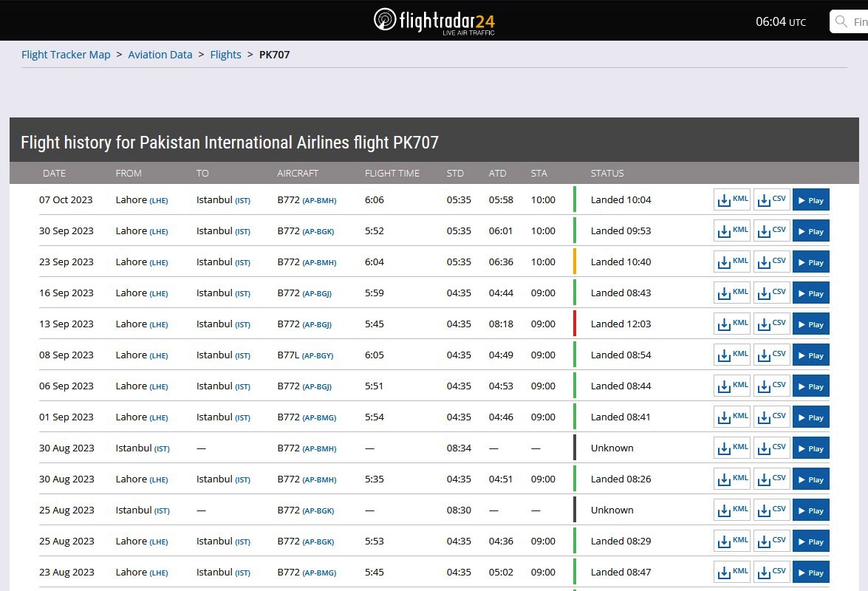Play the 06 Sep 2023 flight

[810, 386]
